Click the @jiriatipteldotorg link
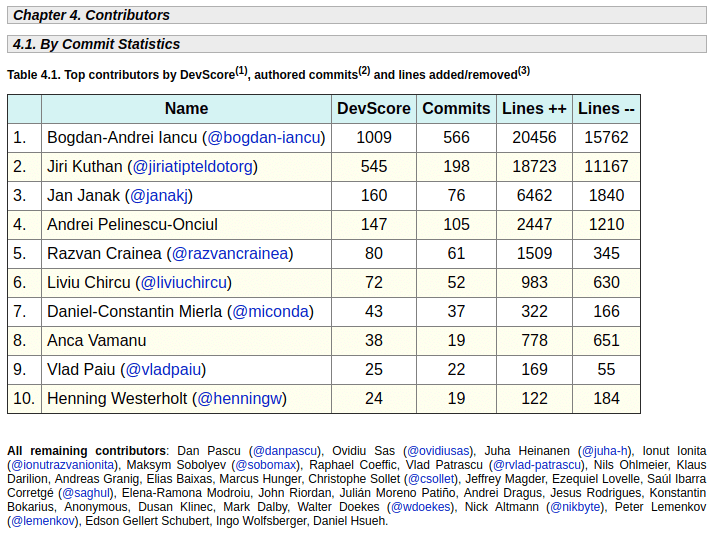The image size is (715, 533). 193,167
